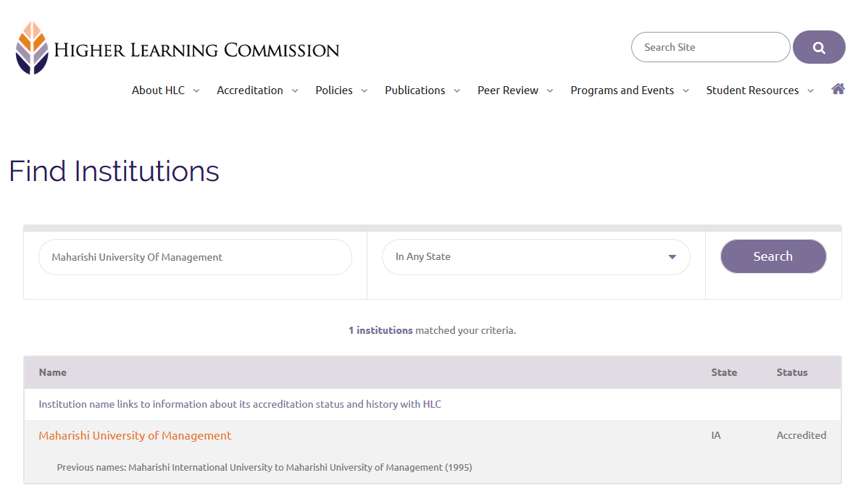Expand the Policies chevron arrow
The width and height of the screenshot is (858, 504).
click(365, 91)
